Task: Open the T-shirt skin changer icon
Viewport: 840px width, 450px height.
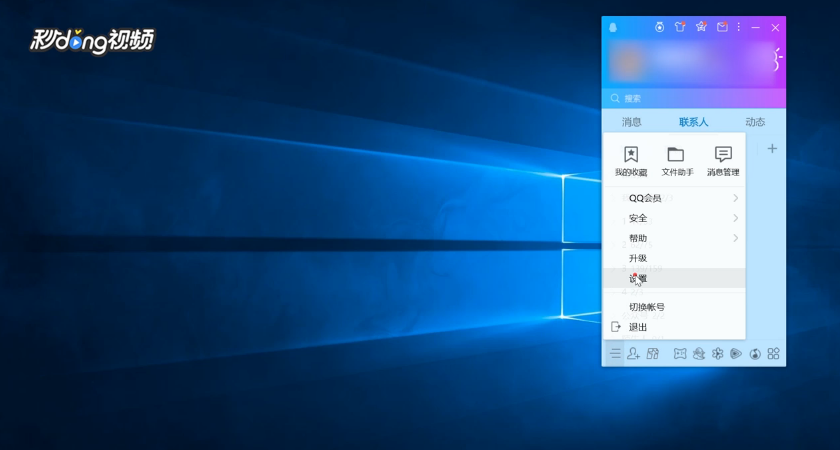Action: tap(680, 27)
